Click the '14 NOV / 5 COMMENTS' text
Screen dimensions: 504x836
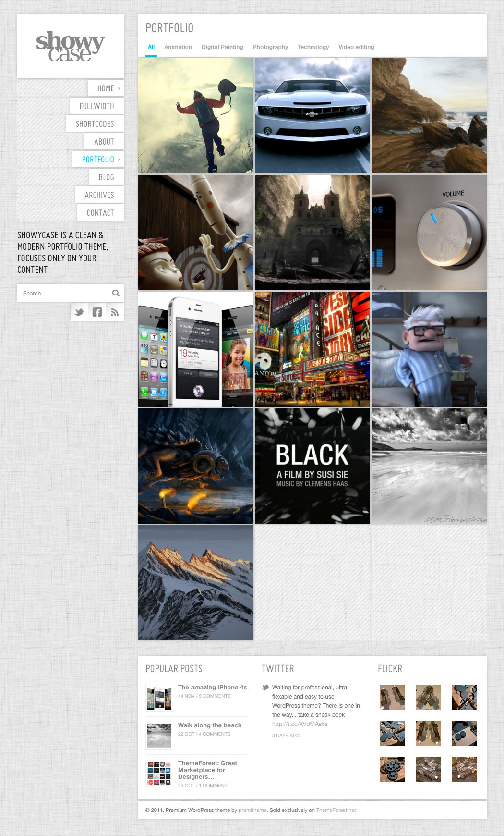pos(204,696)
